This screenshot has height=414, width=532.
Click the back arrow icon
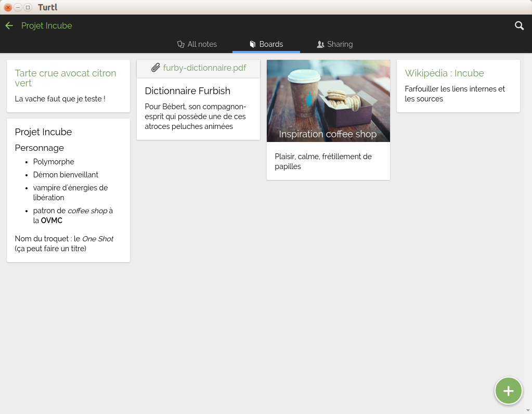9,25
